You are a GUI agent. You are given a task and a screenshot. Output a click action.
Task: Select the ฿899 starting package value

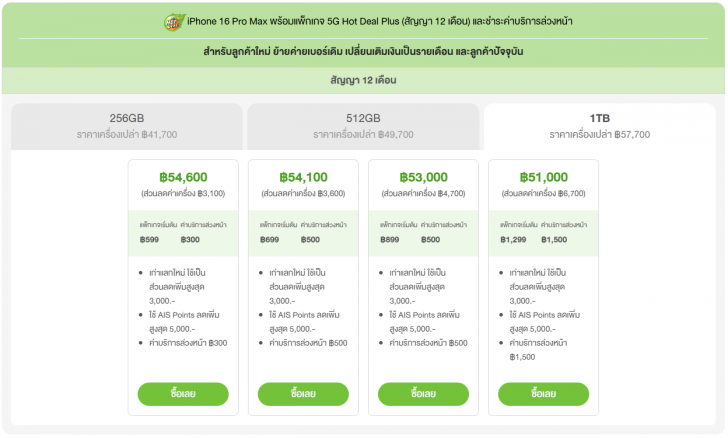click(x=390, y=240)
